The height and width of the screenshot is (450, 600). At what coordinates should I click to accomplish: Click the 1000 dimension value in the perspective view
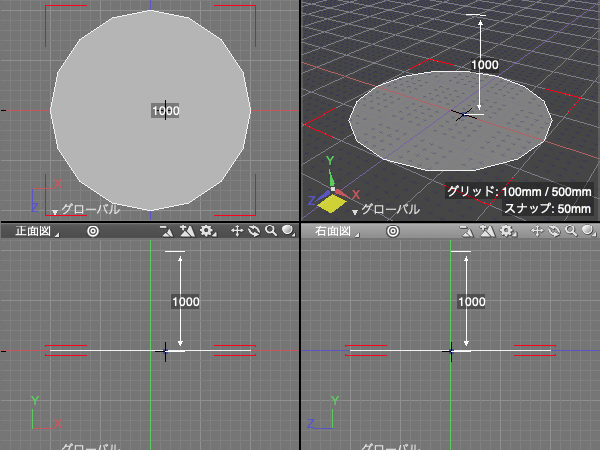[485, 64]
